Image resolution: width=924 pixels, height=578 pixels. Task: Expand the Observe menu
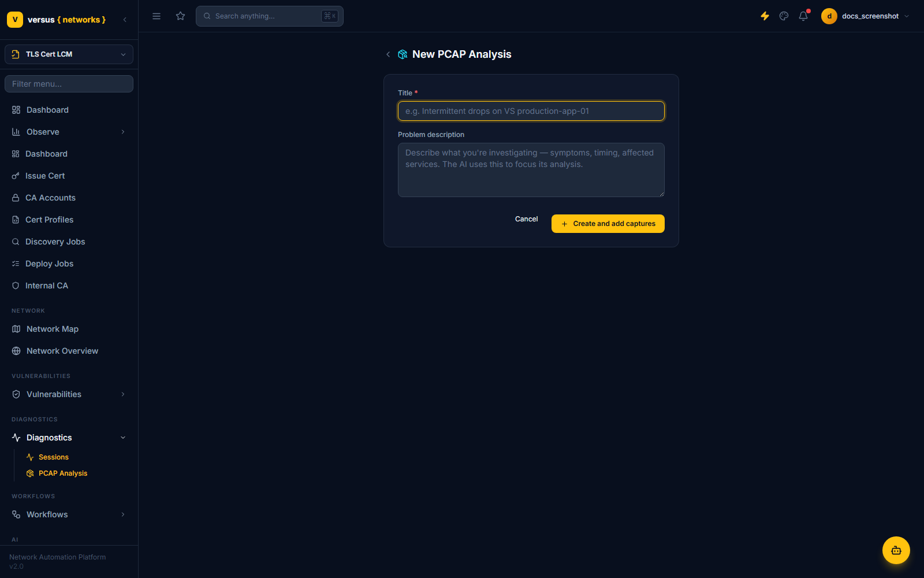(x=69, y=132)
